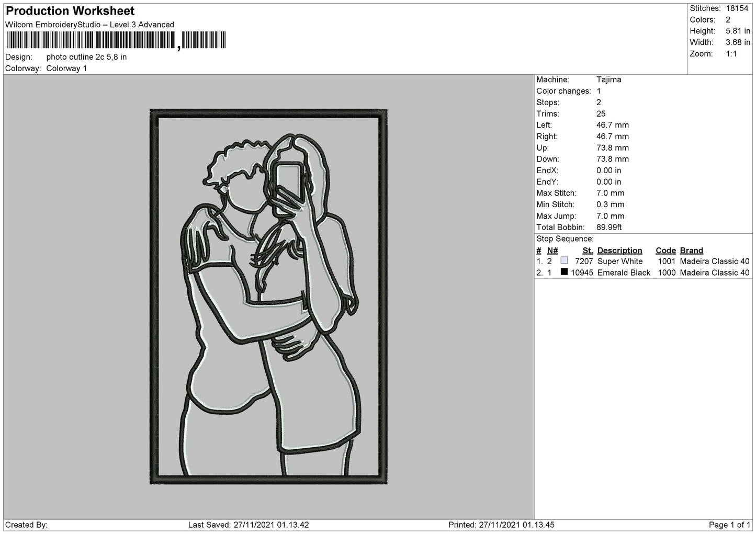
Task: Click the 'Created By:' footer label
Action: pos(26,525)
